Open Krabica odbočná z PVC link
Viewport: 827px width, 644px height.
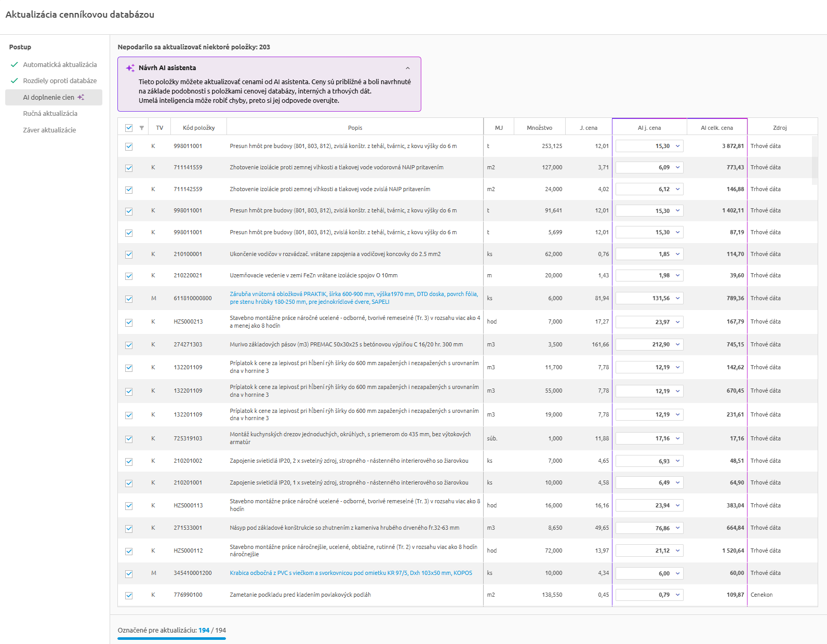351,573
